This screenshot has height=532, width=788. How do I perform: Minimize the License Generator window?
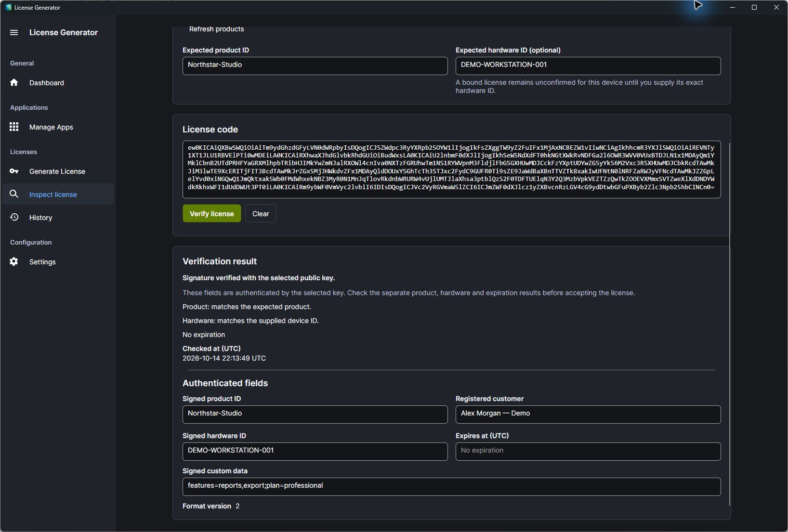tap(732, 7)
